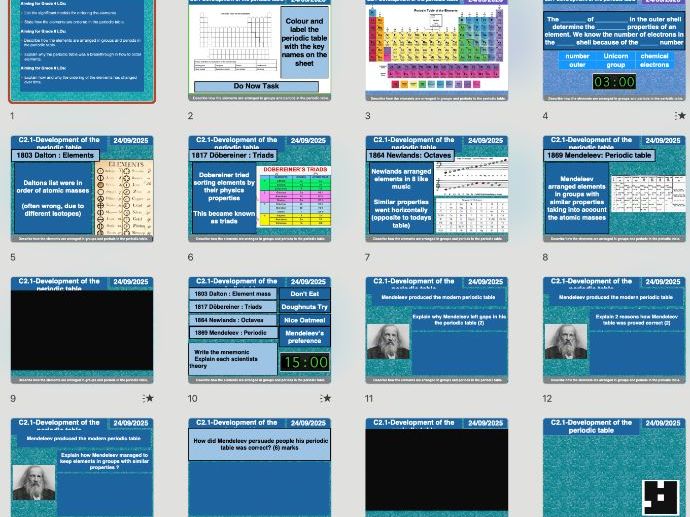690x517 pixels.
Task: Click the transition star icon under slide 4
Action: coord(680,116)
